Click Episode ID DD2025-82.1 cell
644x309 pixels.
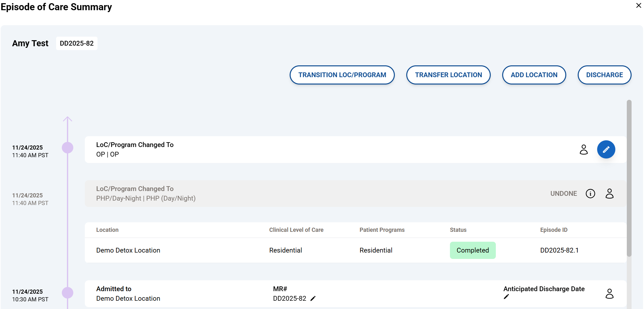pos(559,250)
